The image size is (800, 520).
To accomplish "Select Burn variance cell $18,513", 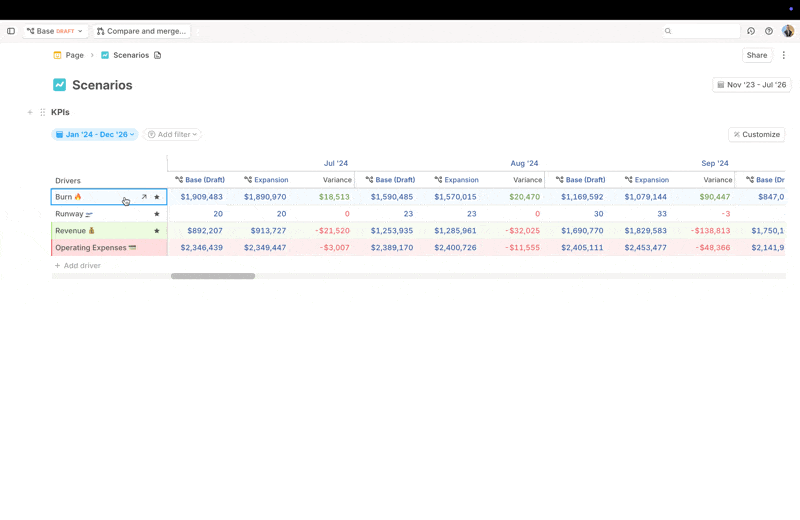I will click(334, 197).
